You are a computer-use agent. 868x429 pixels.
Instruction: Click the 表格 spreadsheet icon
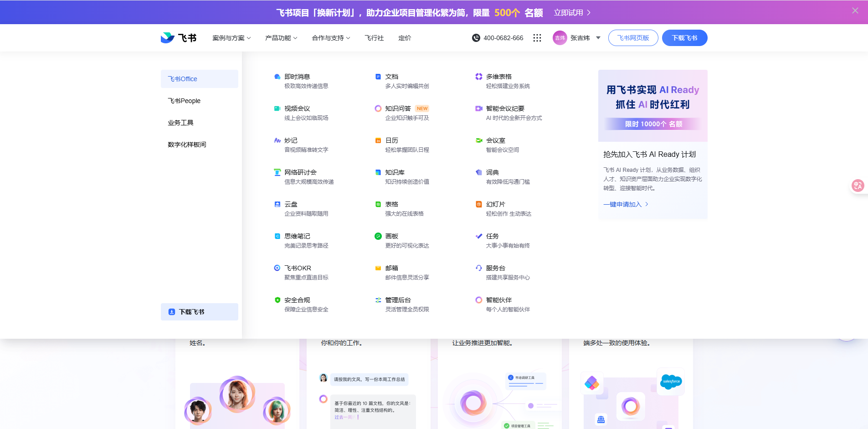378,204
